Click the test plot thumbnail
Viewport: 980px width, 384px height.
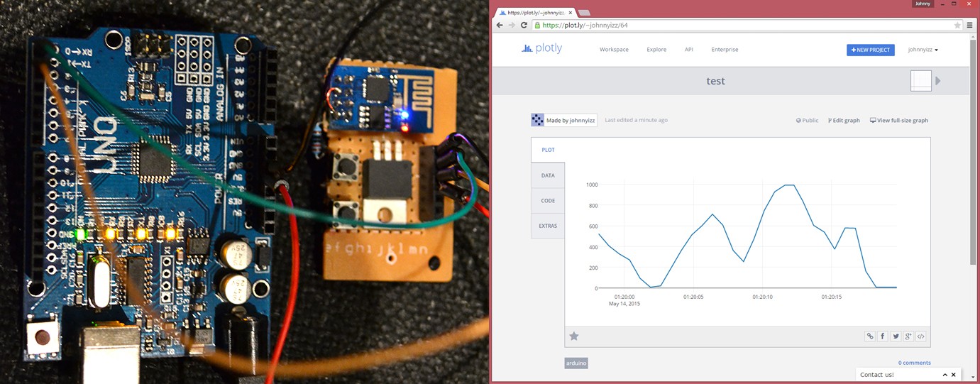click(920, 80)
